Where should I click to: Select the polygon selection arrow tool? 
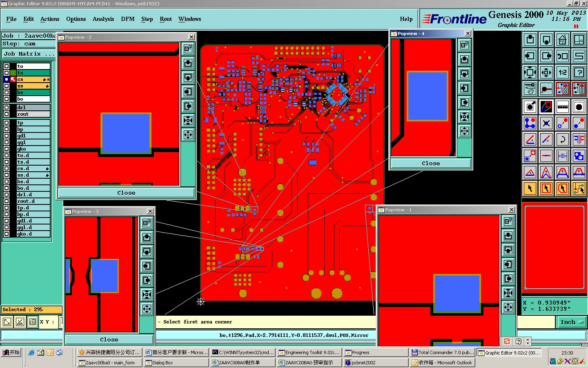tap(563, 188)
